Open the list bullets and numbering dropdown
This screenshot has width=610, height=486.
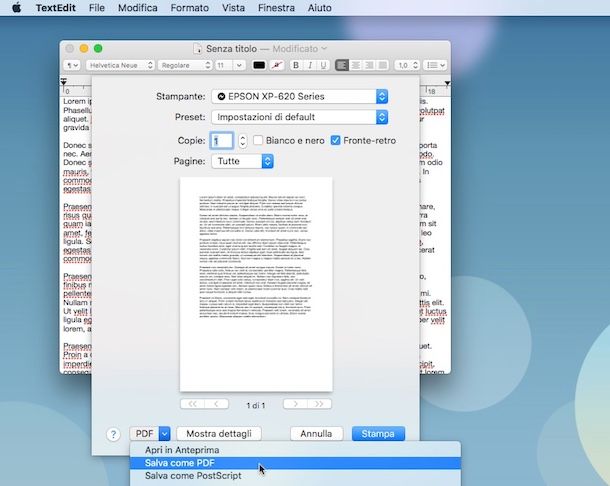coord(435,65)
